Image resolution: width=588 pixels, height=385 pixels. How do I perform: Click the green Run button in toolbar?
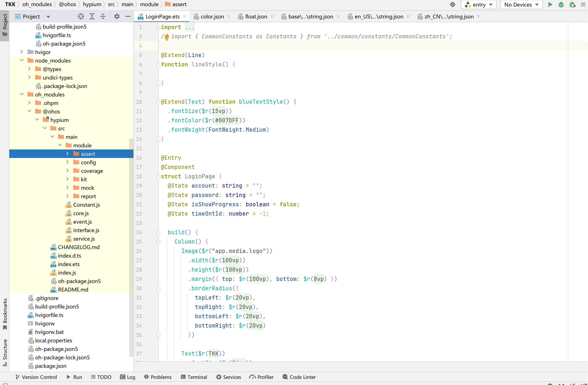(550, 4)
